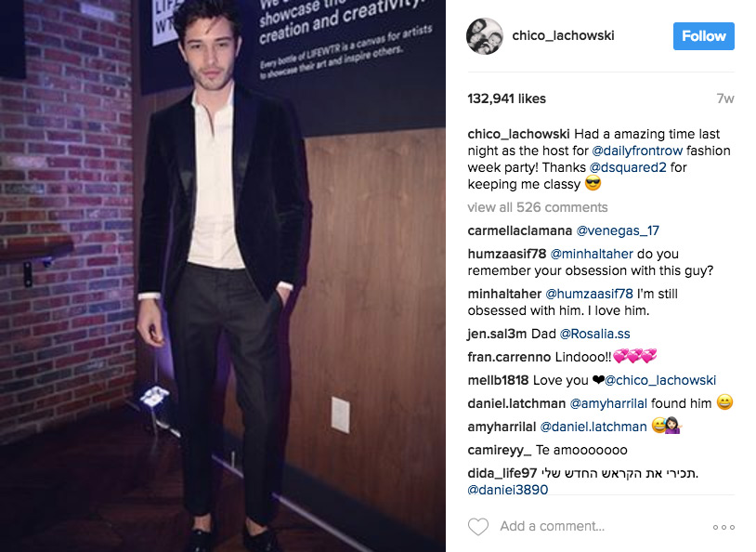This screenshot has width=756, height=552.
Task: Open commenter fran.carrenno's profile
Action: [x=509, y=357]
